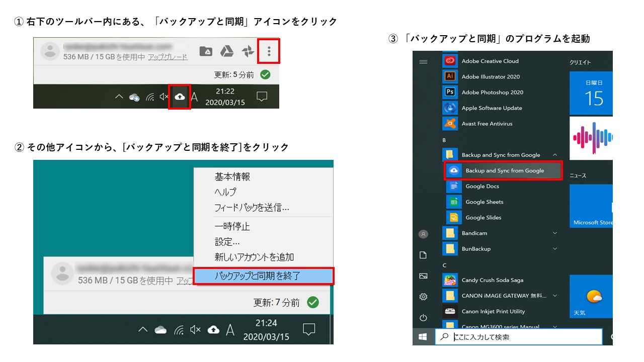Click the Windows Start button
The height and width of the screenshot is (362, 644).
[423, 337]
